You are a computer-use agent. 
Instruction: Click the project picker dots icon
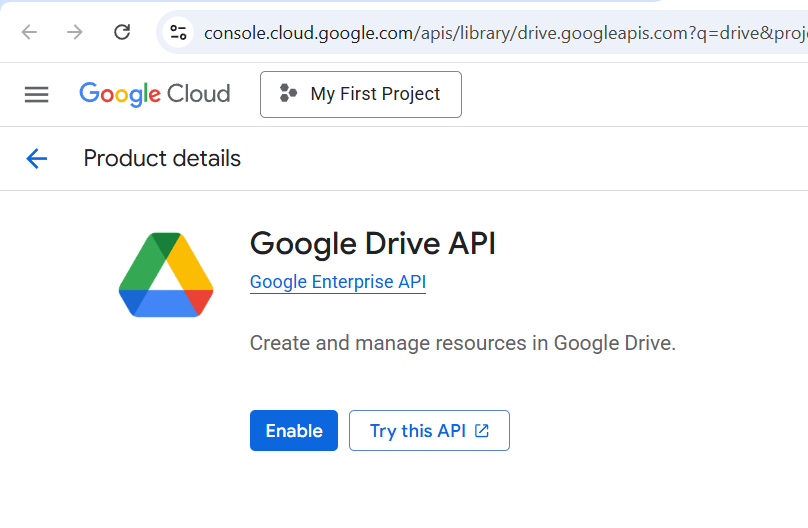pyautogui.click(x=288, y=94)
